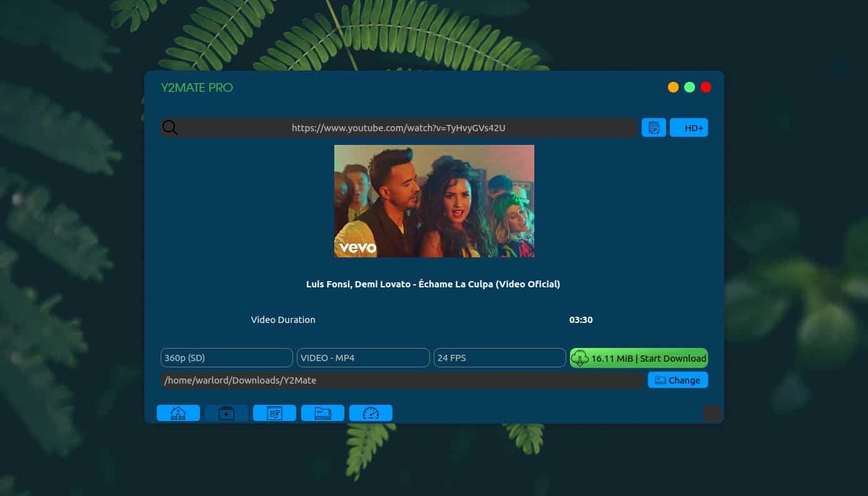Click the Change folder button
Screen dimensions: 868x496
677,380
